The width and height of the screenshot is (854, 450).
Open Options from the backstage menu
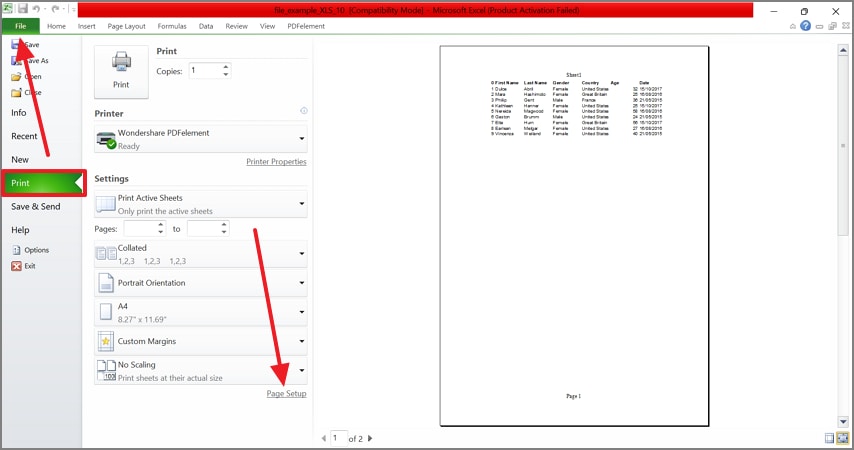point(30,250)
